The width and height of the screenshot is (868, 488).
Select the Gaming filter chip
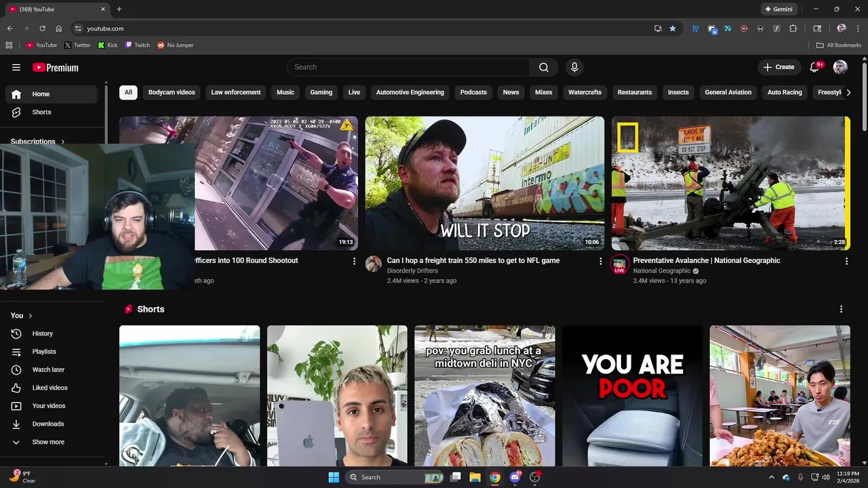point(321,92)
